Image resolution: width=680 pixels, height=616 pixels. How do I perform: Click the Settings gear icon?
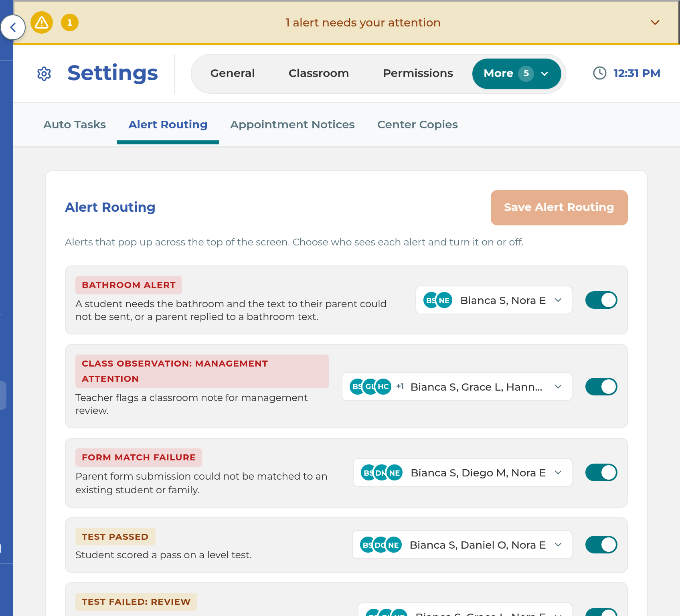tap(44, 74)
